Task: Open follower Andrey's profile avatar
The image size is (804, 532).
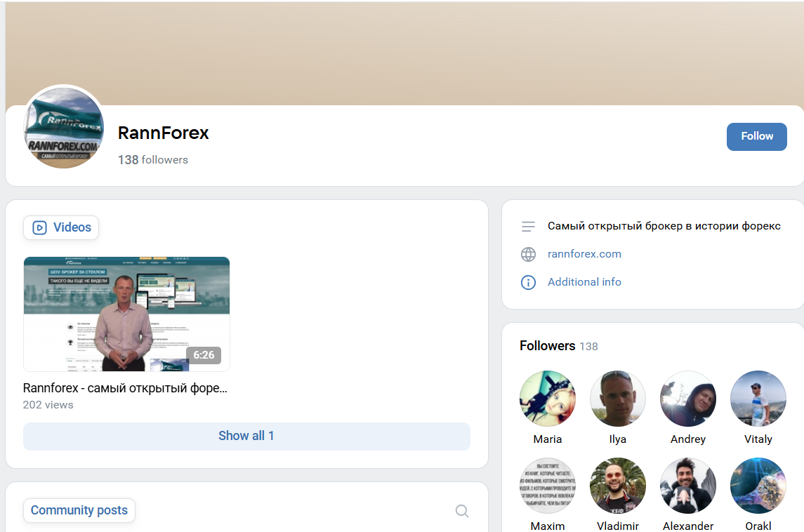Action: (x=688, y=399)
